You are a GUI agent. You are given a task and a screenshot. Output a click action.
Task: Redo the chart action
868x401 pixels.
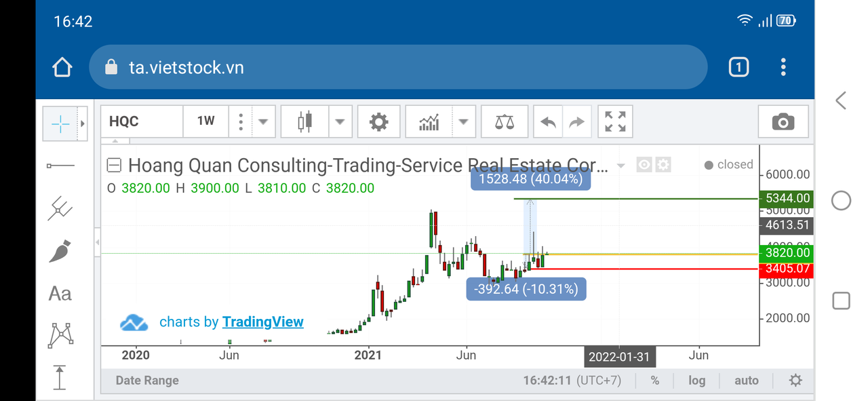tap(576, 122)
